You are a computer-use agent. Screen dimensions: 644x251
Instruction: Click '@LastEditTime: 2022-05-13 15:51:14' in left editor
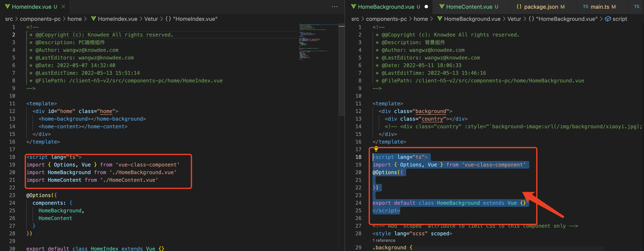pos(88,73)
